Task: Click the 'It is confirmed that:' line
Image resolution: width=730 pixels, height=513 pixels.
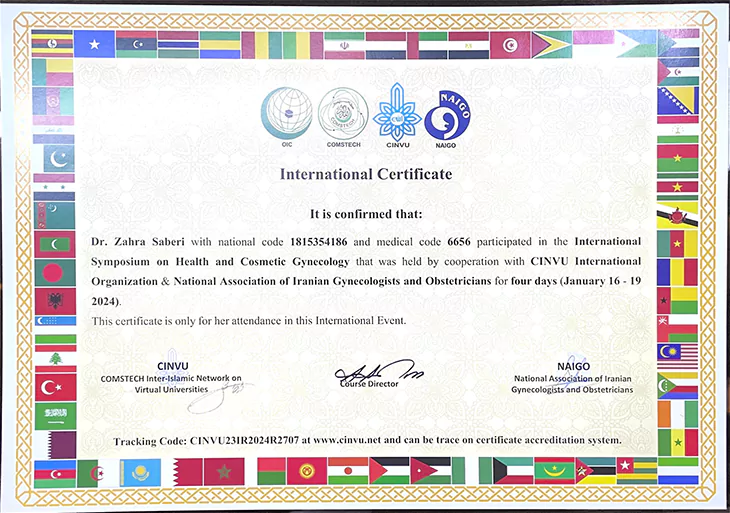Action: click(366, 214)
